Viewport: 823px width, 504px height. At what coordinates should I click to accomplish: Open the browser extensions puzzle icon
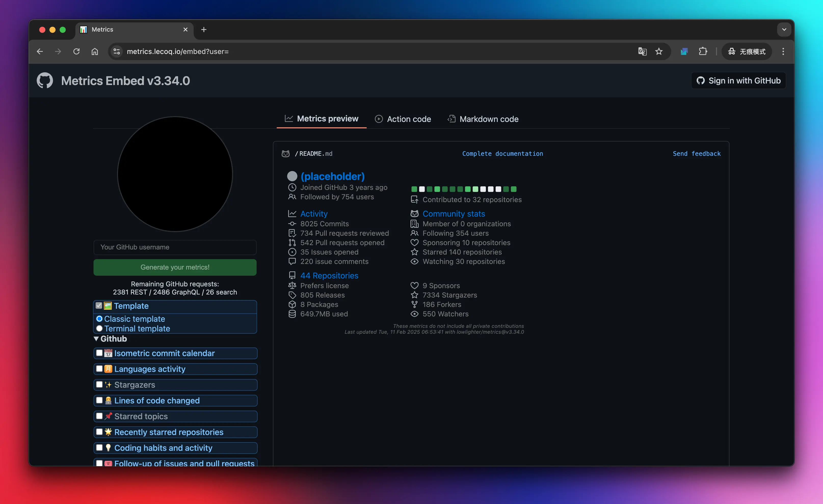tap(703, 51)
